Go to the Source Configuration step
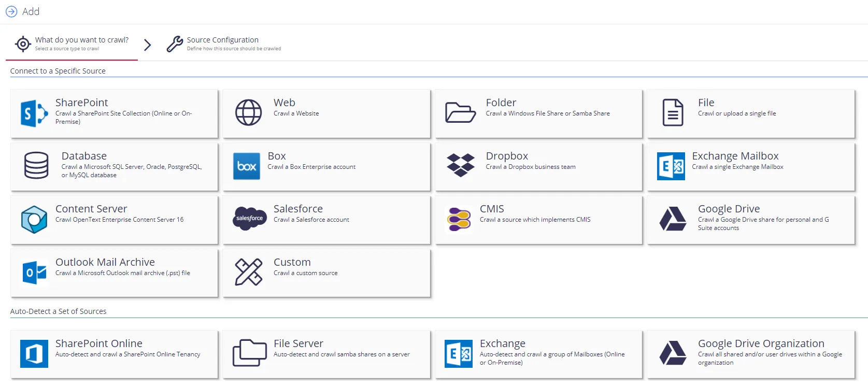 pos(224,44)
